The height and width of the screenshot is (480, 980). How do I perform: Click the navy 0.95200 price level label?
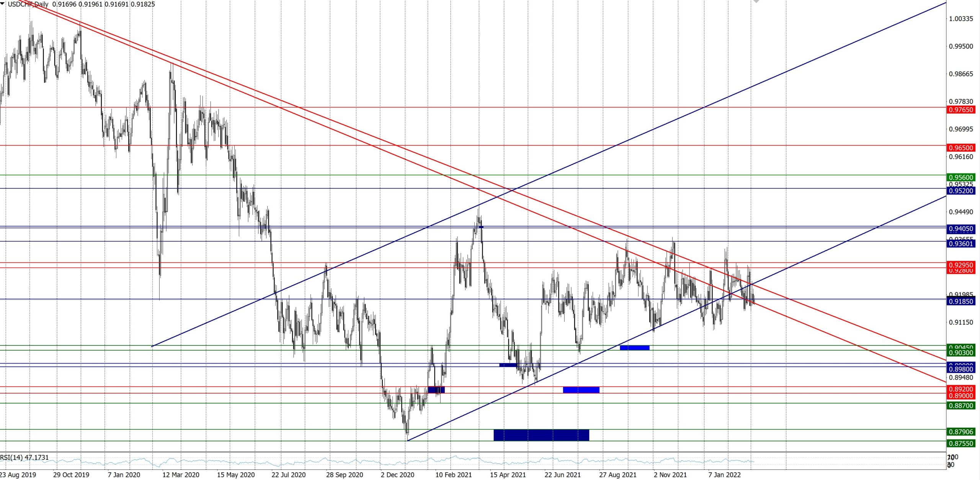pyautogui.click(x=960, y=191)
